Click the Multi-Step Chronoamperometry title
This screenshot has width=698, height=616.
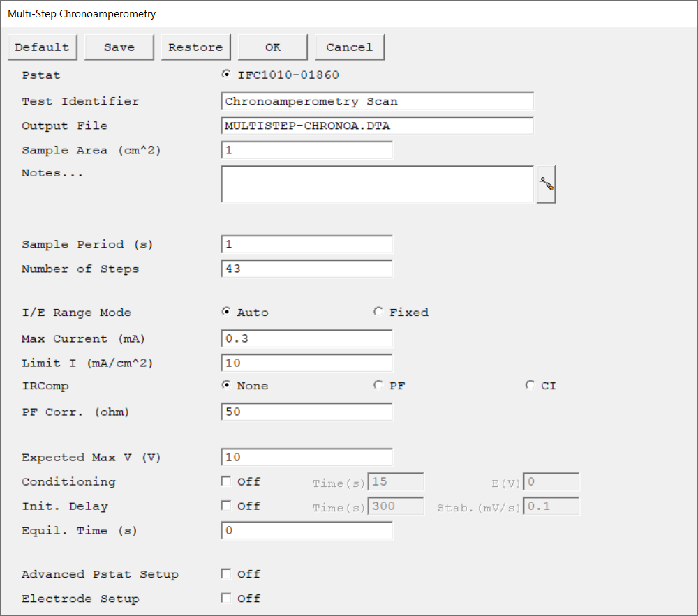82,14
